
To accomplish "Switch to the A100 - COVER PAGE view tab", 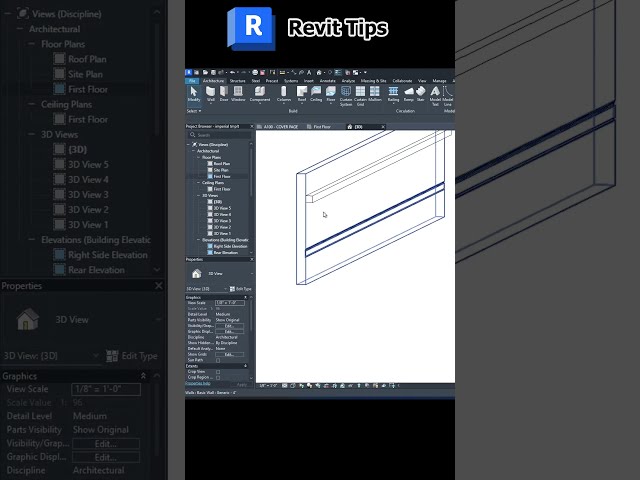I will coord(278,127).
